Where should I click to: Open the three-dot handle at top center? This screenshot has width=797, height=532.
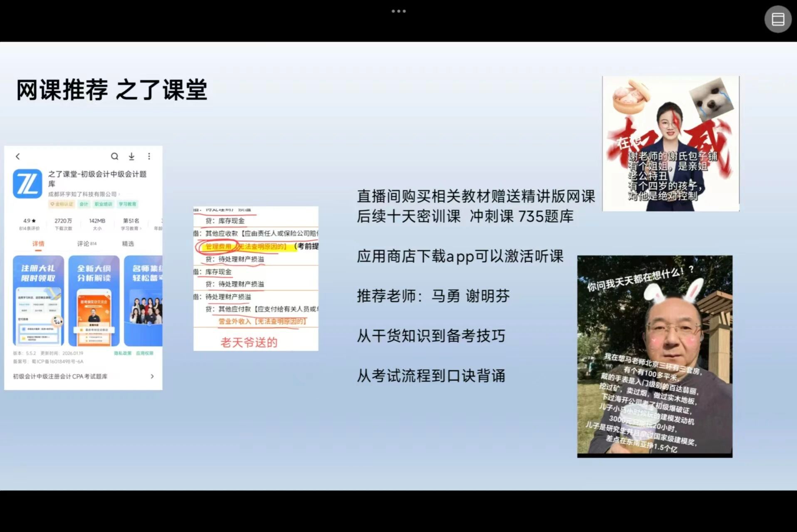point(398,11)
